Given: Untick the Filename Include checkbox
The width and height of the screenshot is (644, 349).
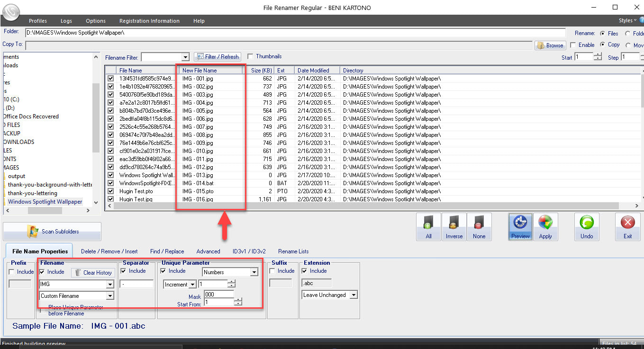Looking at the screenshot, I should (x=42, y=272).
